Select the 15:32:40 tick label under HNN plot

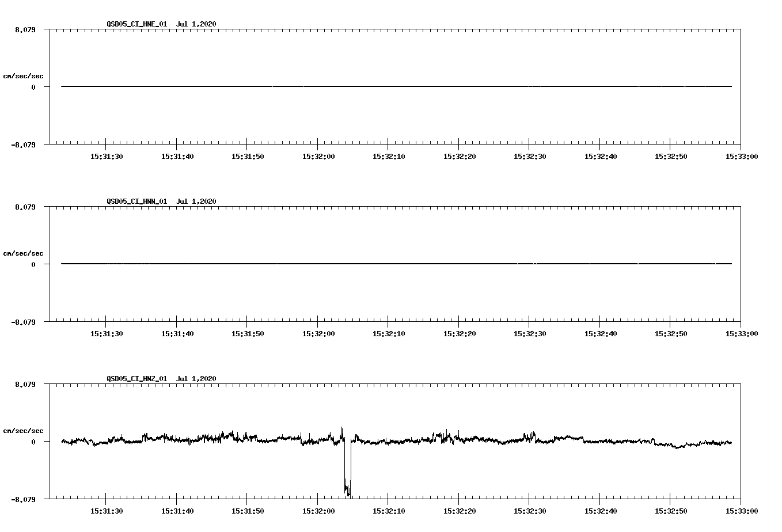click(x=600, y=333)
